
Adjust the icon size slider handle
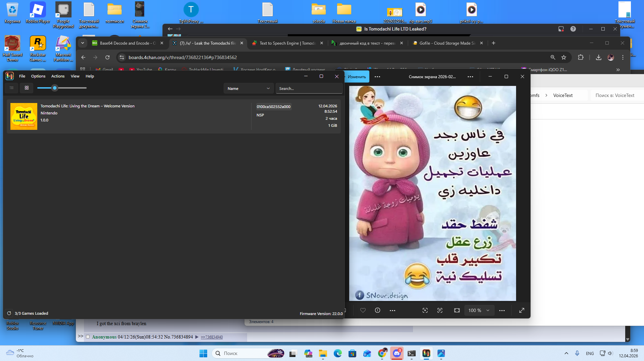pos(55,88)
